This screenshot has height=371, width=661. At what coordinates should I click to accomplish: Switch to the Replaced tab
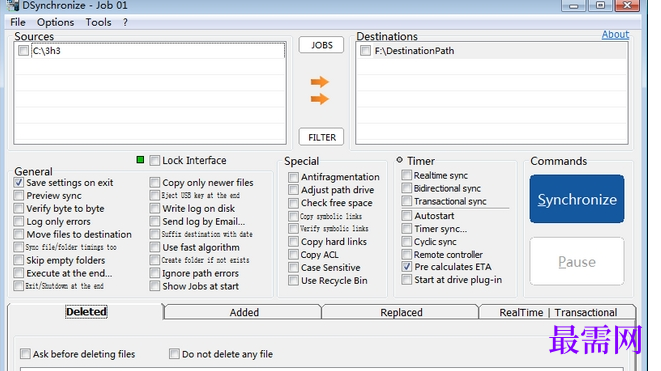click(x=401, y=312)
